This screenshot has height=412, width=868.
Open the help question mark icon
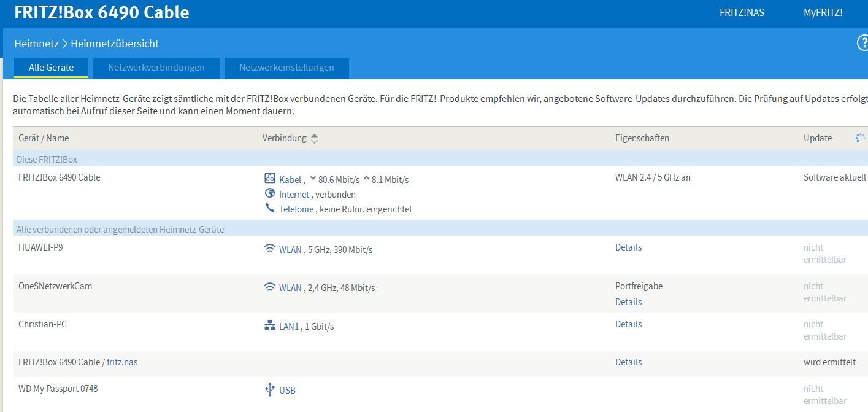click(862, 43)
